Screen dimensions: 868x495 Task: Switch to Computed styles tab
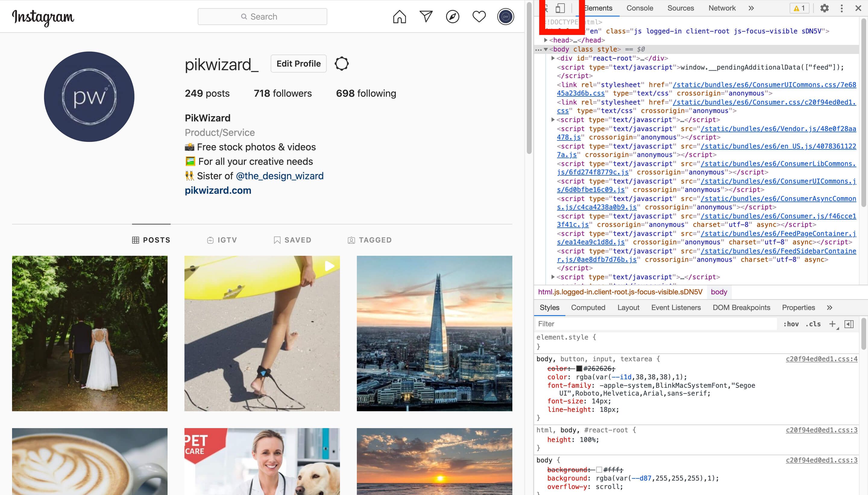point(588,308)
